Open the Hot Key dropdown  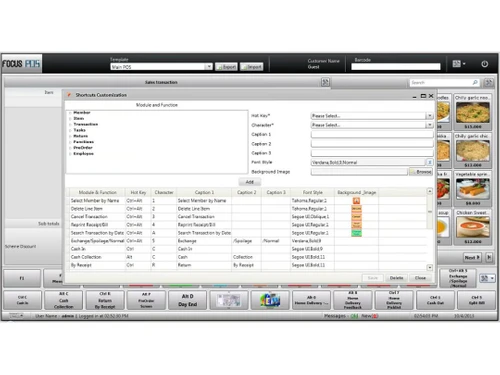430,116
